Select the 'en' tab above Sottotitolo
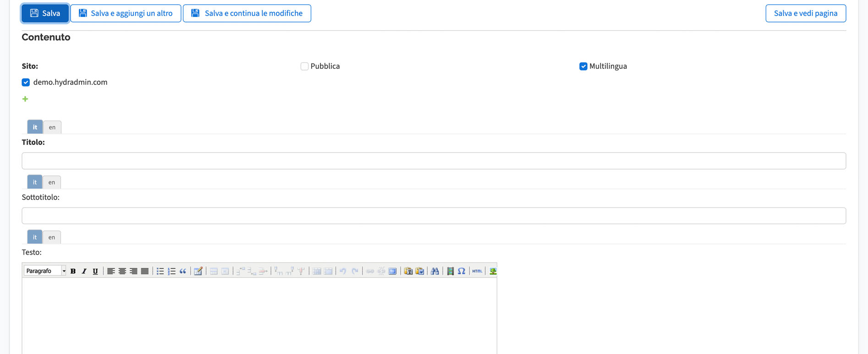 coord(52,182)
